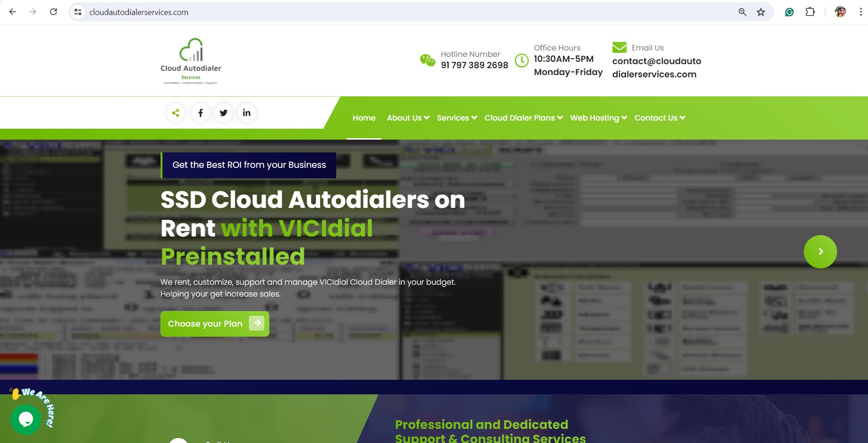868x443 pixels.
Task: Click the green envelope email icon
Action: [619, 47]
